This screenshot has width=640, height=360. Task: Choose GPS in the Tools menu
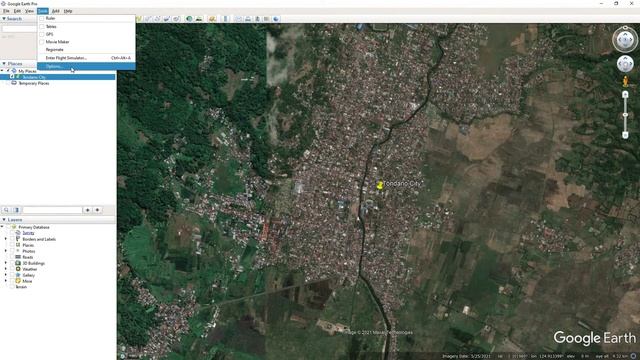pos(86,34)
